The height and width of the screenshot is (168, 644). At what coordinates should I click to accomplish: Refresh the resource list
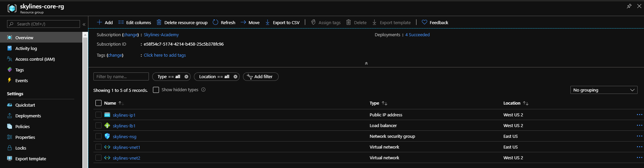[x=224, y=22]
